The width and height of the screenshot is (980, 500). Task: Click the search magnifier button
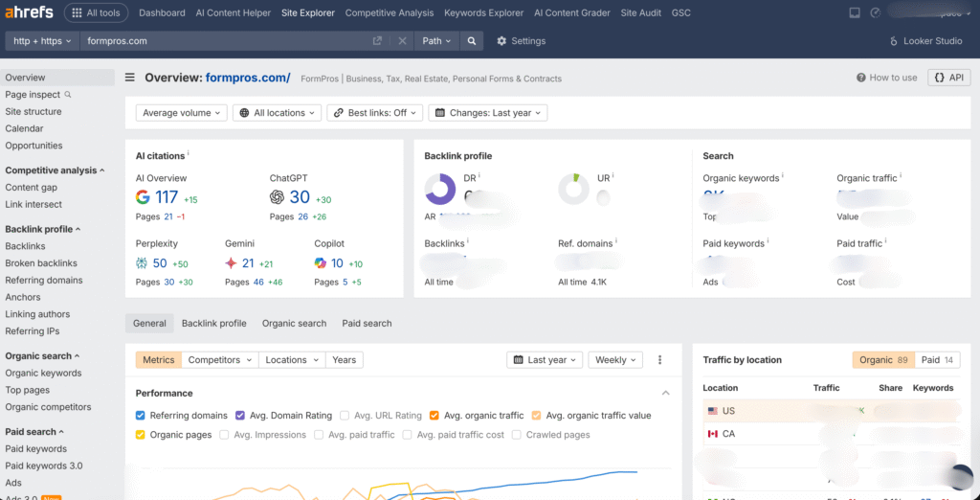(472, 40)
